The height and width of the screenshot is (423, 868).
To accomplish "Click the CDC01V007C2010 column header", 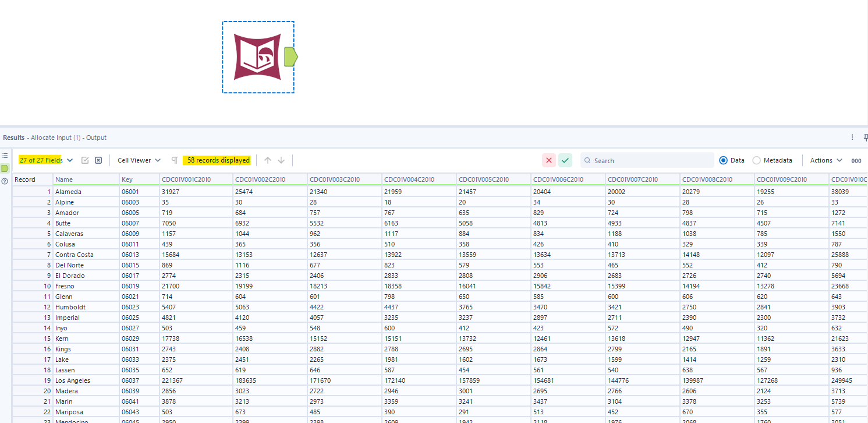I will tap(643, 179).
